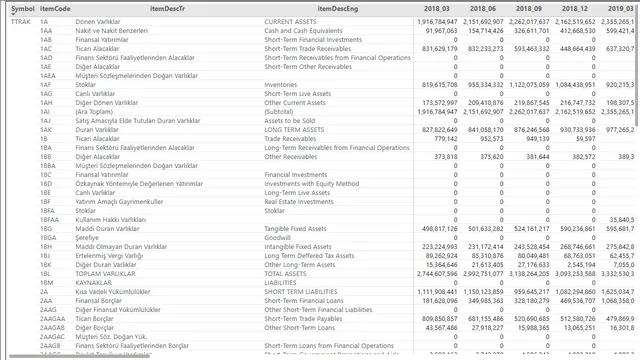Viewport: 640px width, 360px height.
Task: Select the value 779,142
Action: coord(446,138)
